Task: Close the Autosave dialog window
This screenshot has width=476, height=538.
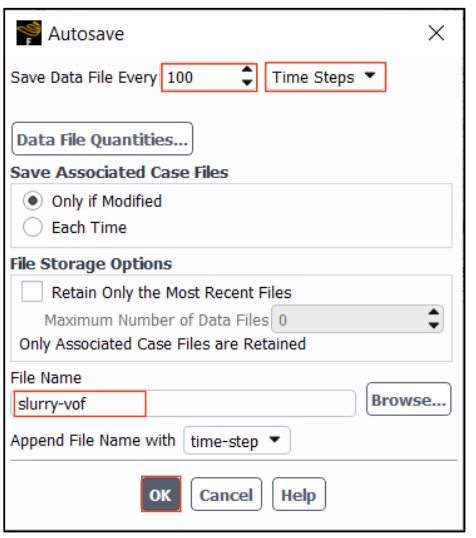Action: 436,33
